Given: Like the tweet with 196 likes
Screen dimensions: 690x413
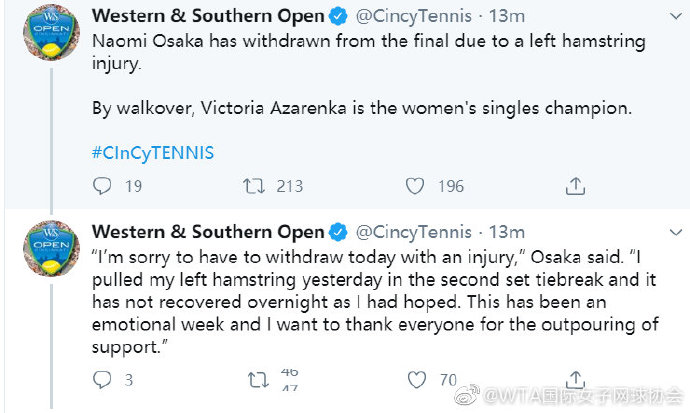Looking at the screenshot, I should (x=415, y=186).
